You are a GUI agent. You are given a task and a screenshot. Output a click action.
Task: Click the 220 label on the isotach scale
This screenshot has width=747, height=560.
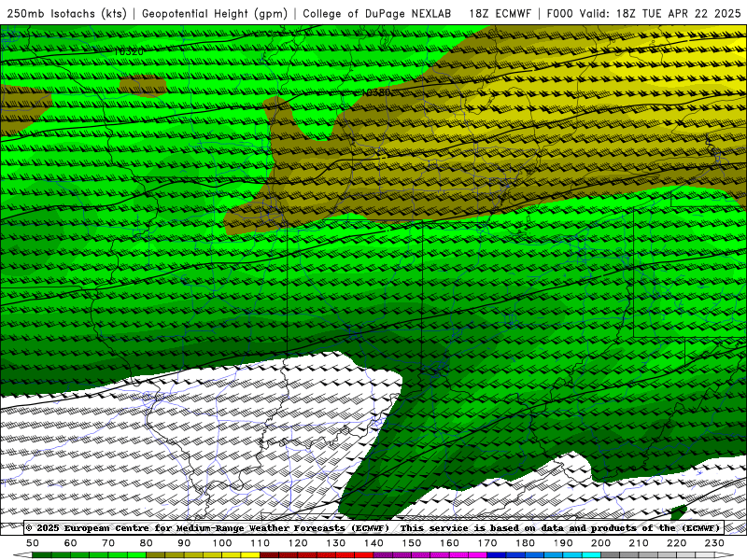[676, 543]
